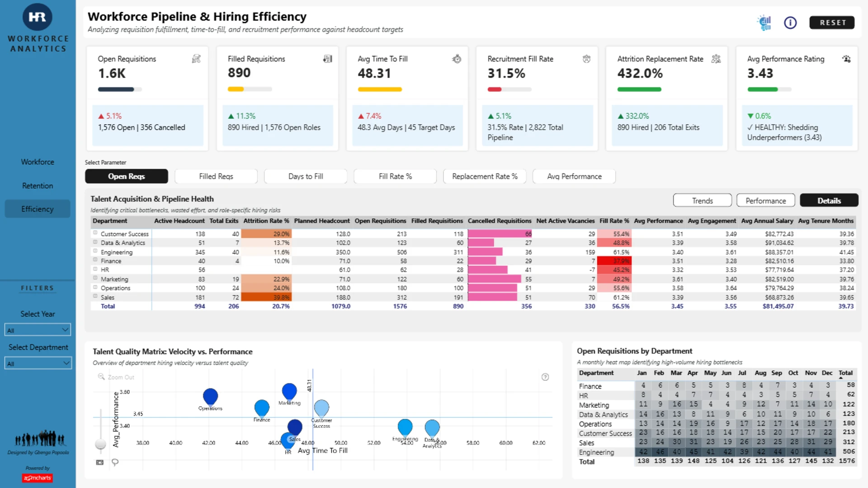Expand the Marketing row in the pipeline table
This screenshot has height=488, width=868.
coord(95,278)
